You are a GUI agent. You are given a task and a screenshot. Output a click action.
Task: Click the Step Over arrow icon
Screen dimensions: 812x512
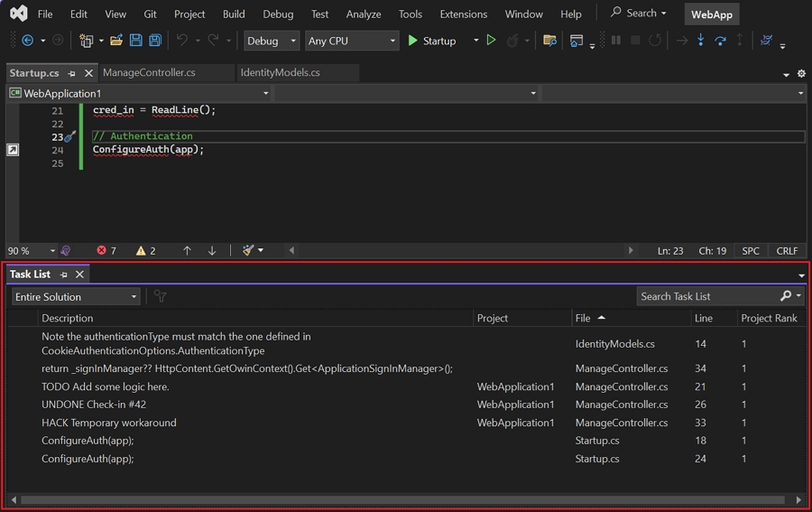point(720,41)
